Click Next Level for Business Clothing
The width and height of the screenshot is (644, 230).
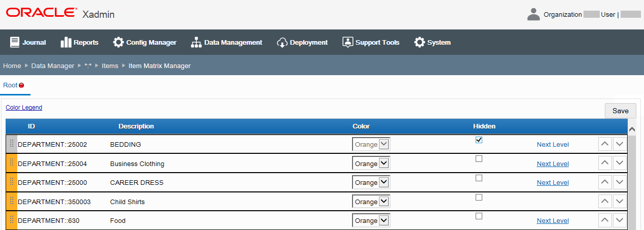pyautogui.click(x=553, y=163)
